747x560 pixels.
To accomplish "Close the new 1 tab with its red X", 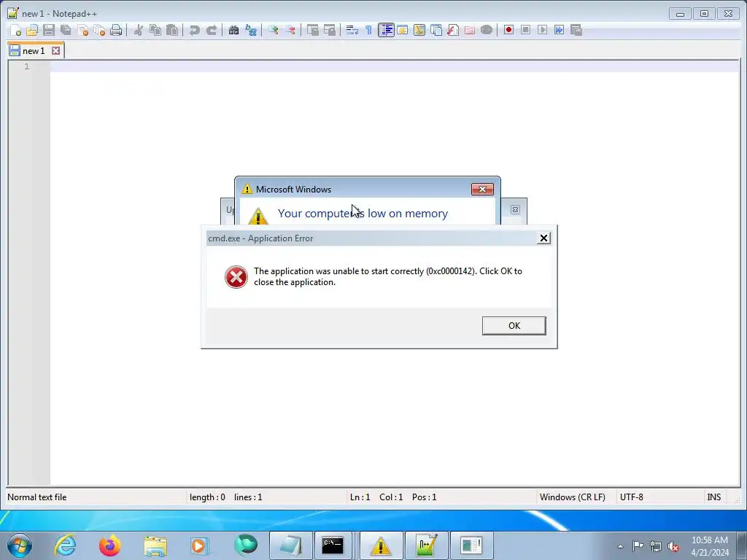I will click(55, 51).
